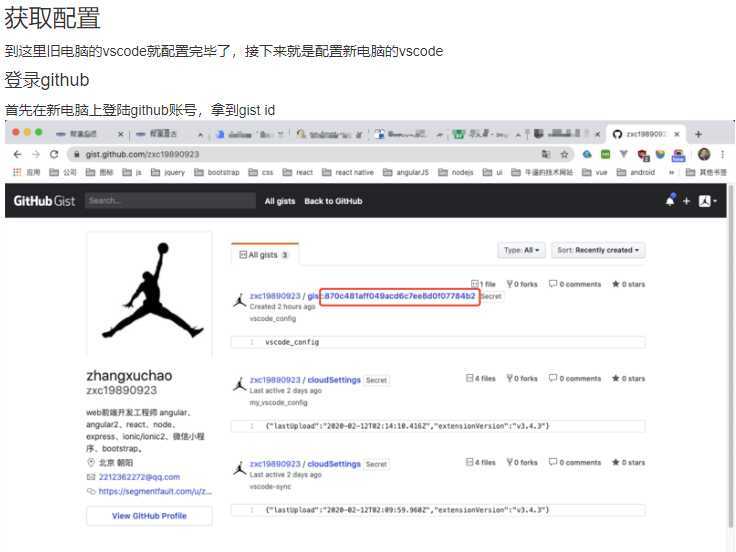Reload the page with refresh icon
This screenshot has height=552, width=736.
(54, 154)
